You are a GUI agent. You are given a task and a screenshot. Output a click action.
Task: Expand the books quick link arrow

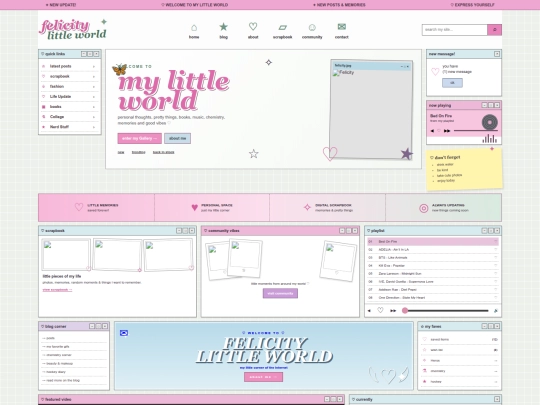pyautogui.click(x=94, y=107)
